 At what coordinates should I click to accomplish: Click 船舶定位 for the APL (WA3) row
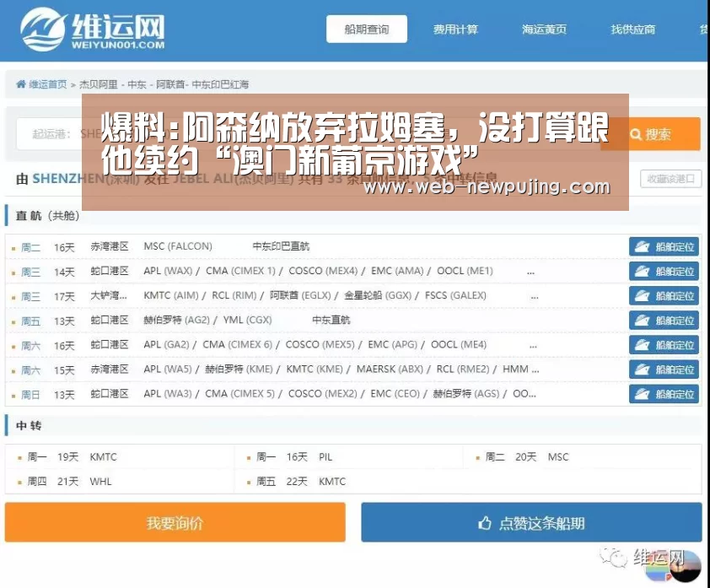pyautogui.click(x=664, y=394)
